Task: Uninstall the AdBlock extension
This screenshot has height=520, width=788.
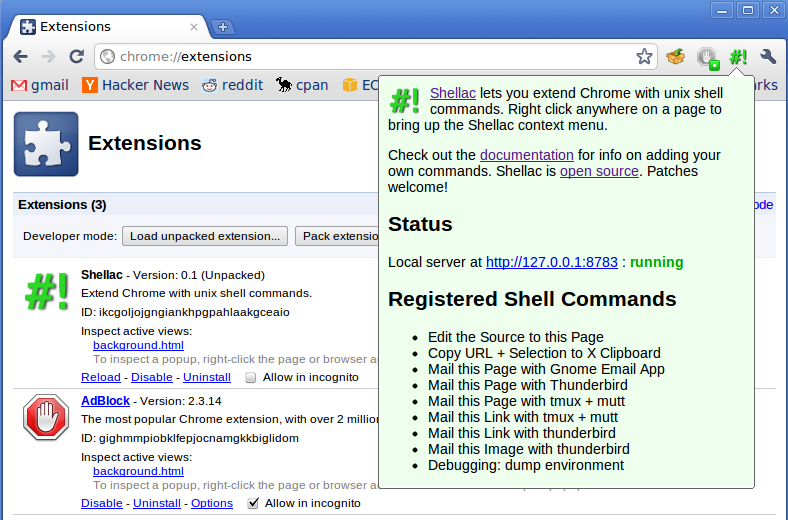Action: pos(157,503)
